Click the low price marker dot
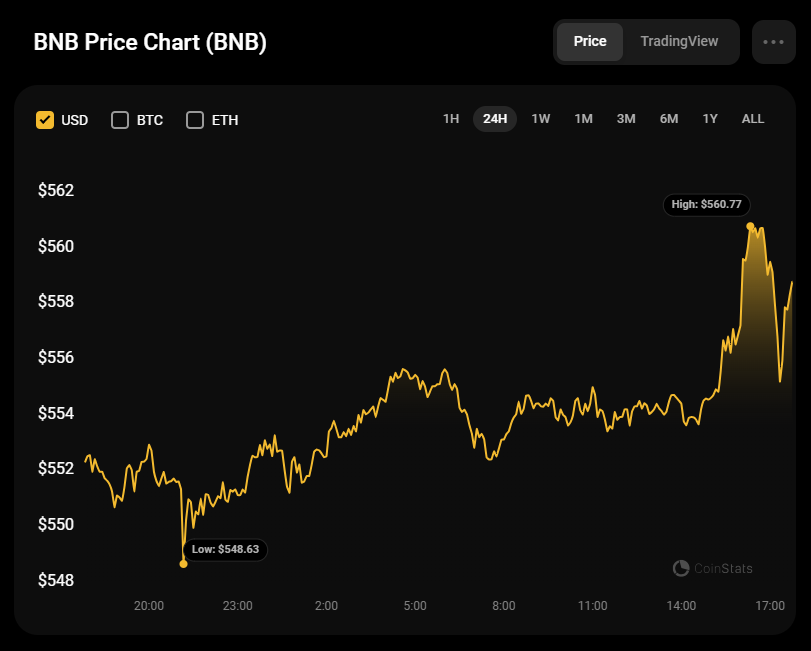The image size is (811, 651). tap(183, 564)
